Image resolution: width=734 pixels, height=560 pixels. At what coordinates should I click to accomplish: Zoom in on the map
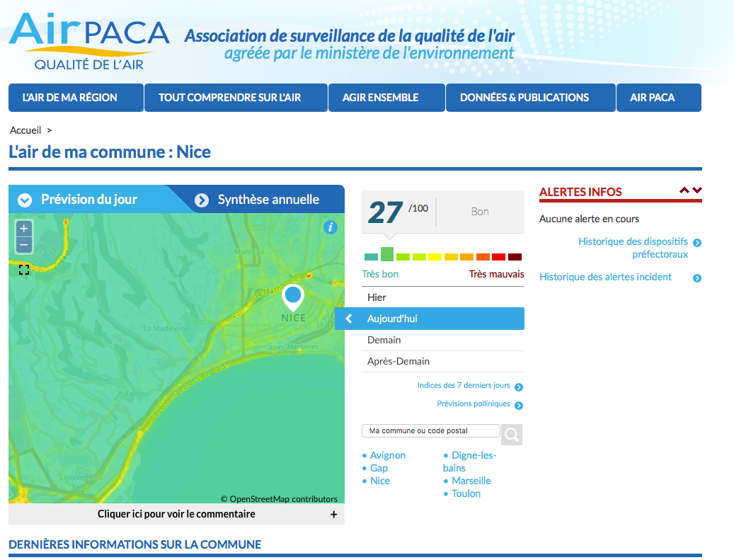click(x=23, y=229)
